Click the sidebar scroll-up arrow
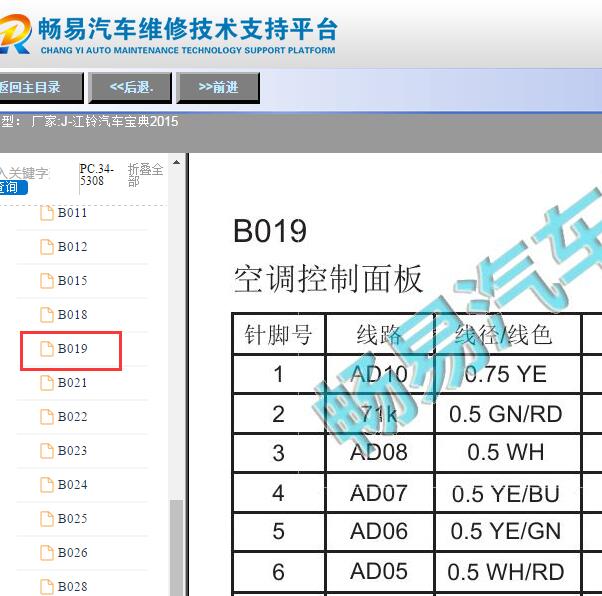Screen dimensions: 602x596 pyautogui.click(x=176, y=162)
